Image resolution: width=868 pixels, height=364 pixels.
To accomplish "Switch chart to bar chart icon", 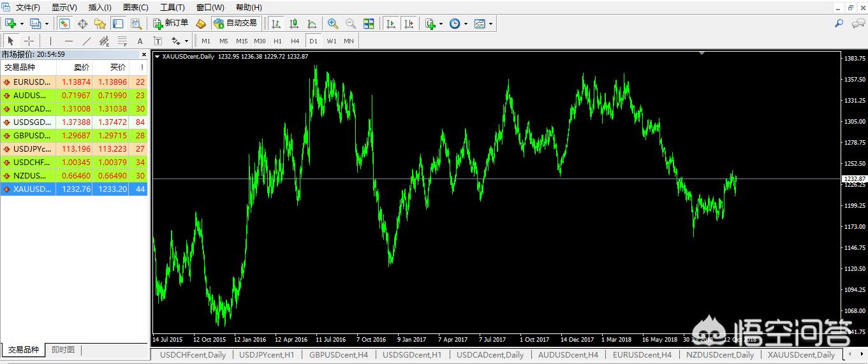I will pos(276,24).
